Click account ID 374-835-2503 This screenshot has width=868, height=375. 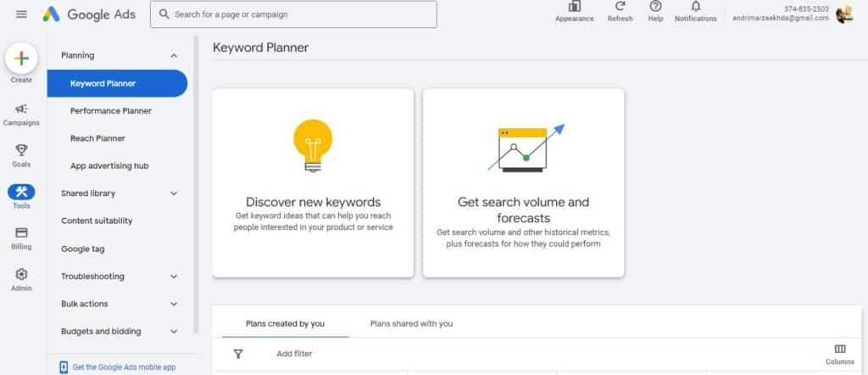pos(806,8)
